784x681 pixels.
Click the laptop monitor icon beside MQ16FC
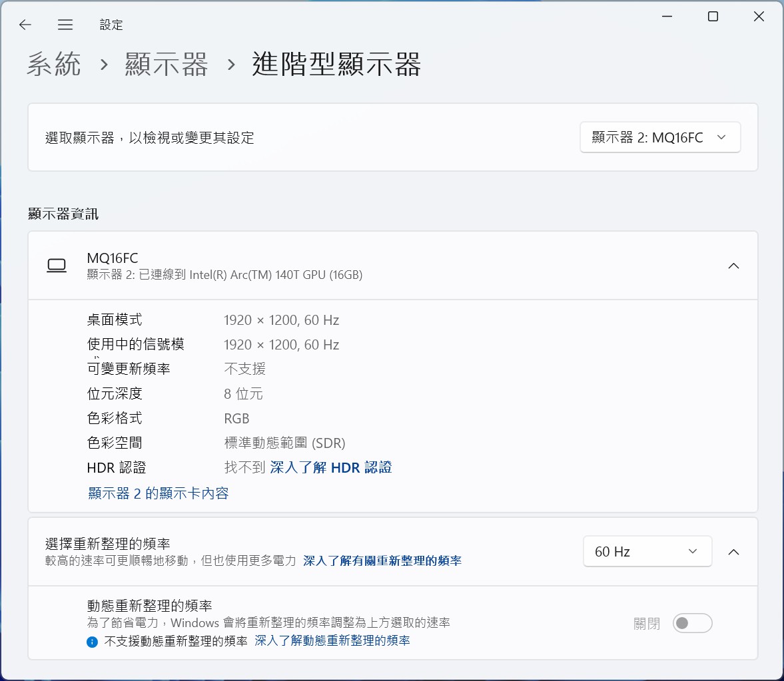click(57, 266)
